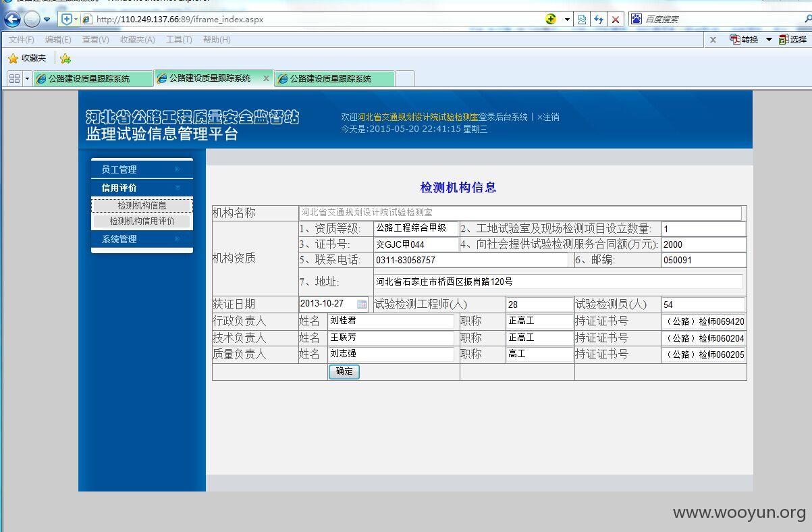Close the toolbar with the x button

click(713, 40)
